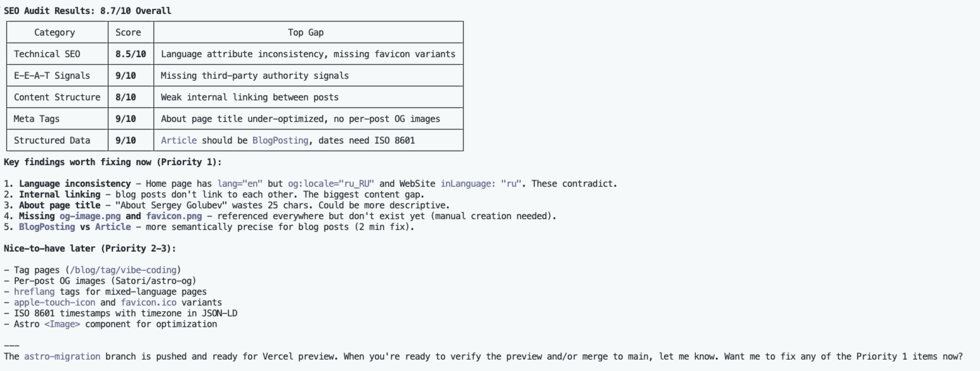The width and height of the screenshot is (980, 371).
Task: Click BlogPosting in the Structured Data row
Action: (280, 140)
